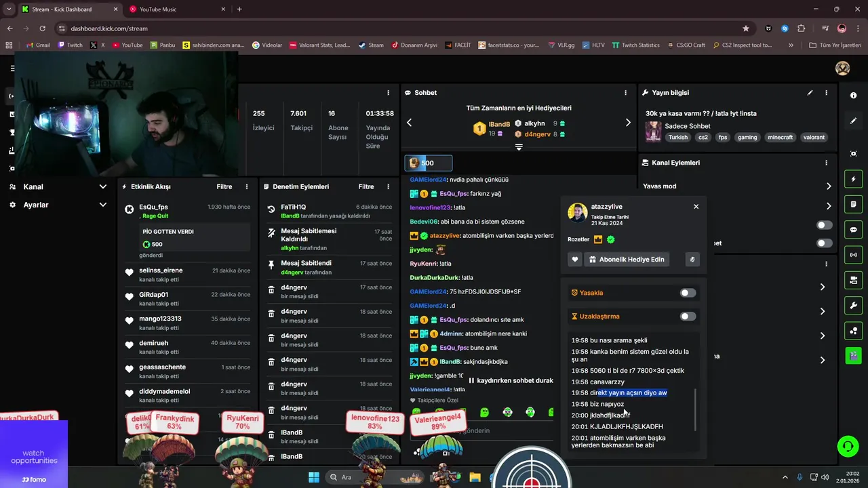Open Etkinlik Akışı three-dot menu

pyautogui.click(x=246, y=186)
